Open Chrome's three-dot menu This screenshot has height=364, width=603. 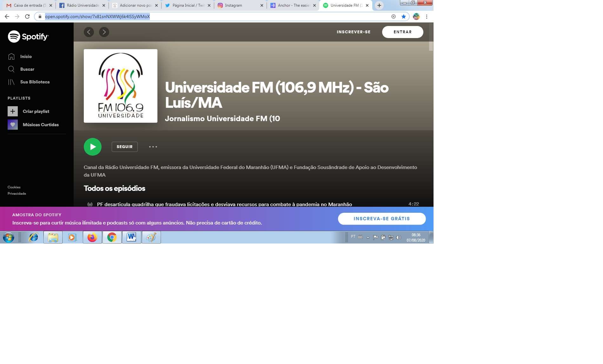[x=427, y=16]
